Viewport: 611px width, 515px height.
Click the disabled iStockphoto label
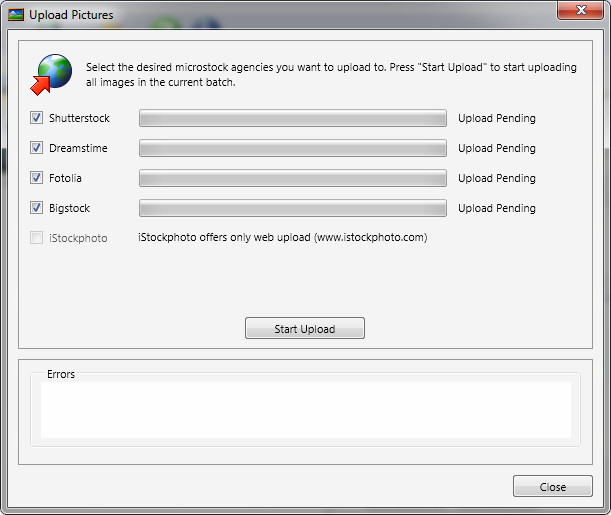(x=78, y=238)
